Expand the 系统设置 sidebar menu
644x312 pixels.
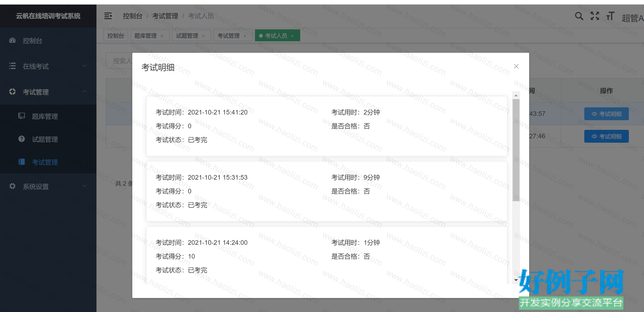click(48, 186)
